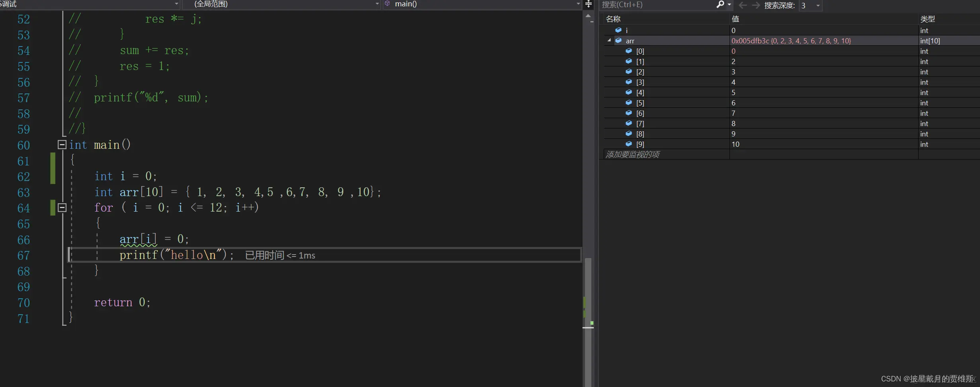Open the project dropdown in navigation bar
This screenshot has width=980, height=387.
pos(176,4)
